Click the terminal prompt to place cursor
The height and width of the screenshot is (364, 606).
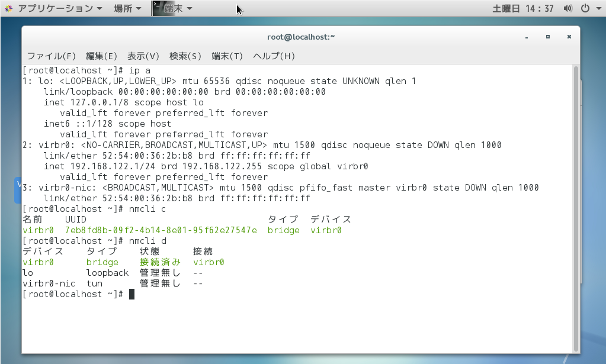coord(133,294)
